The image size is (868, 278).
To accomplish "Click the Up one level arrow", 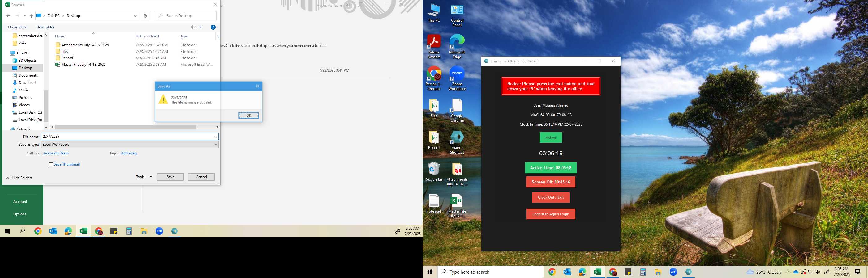I will (x=31, y=16).
